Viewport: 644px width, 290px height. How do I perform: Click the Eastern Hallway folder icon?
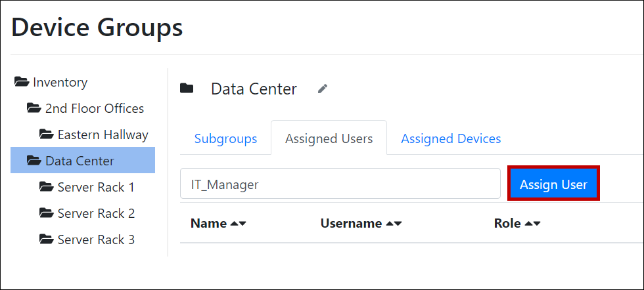pyautogui.click(x=47, y=135)
